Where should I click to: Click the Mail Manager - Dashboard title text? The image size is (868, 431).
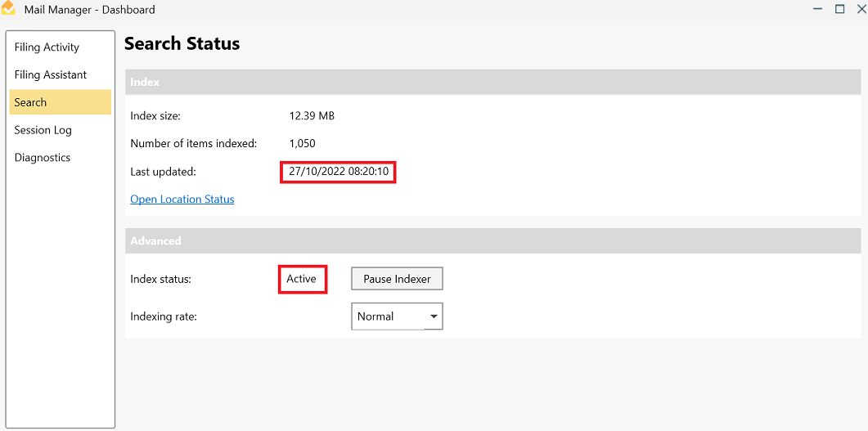pos(89,10)
